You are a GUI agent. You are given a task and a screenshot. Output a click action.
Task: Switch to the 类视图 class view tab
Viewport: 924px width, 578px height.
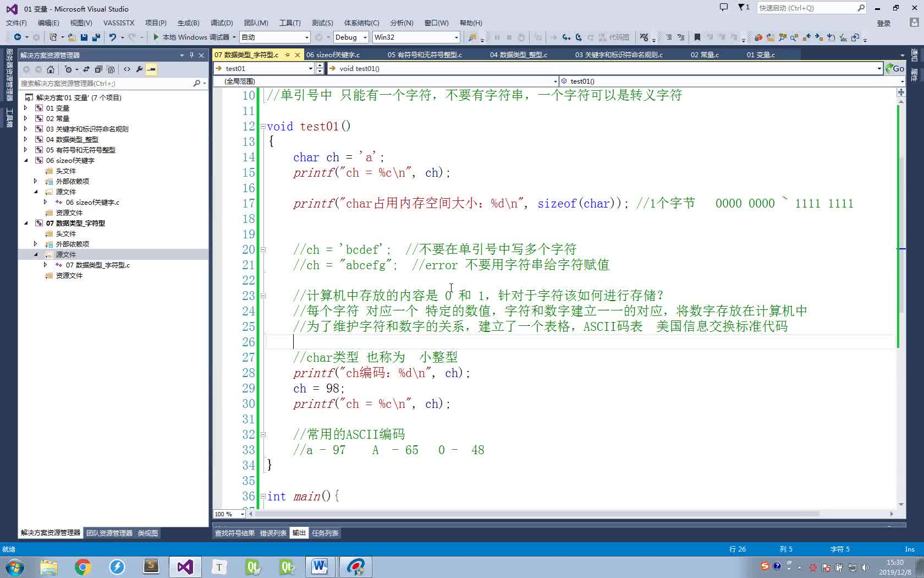click(x=147, y=533)
